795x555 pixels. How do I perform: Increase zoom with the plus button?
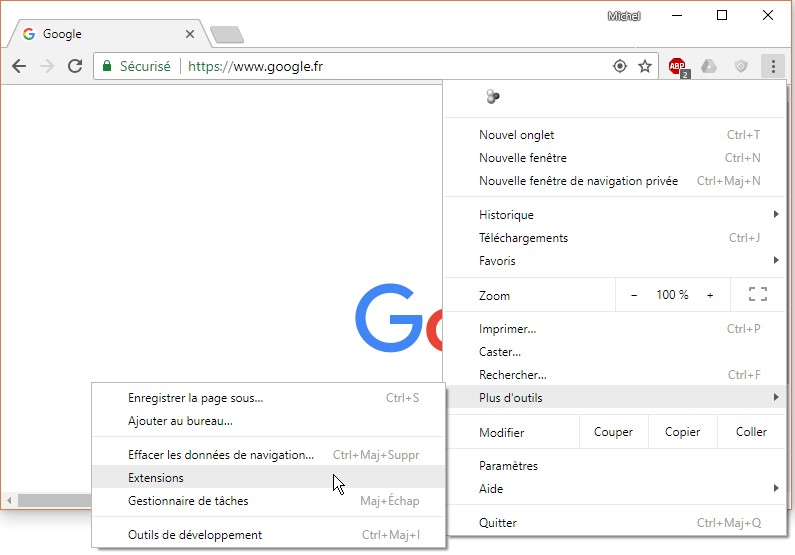click(x=710, y=295)
